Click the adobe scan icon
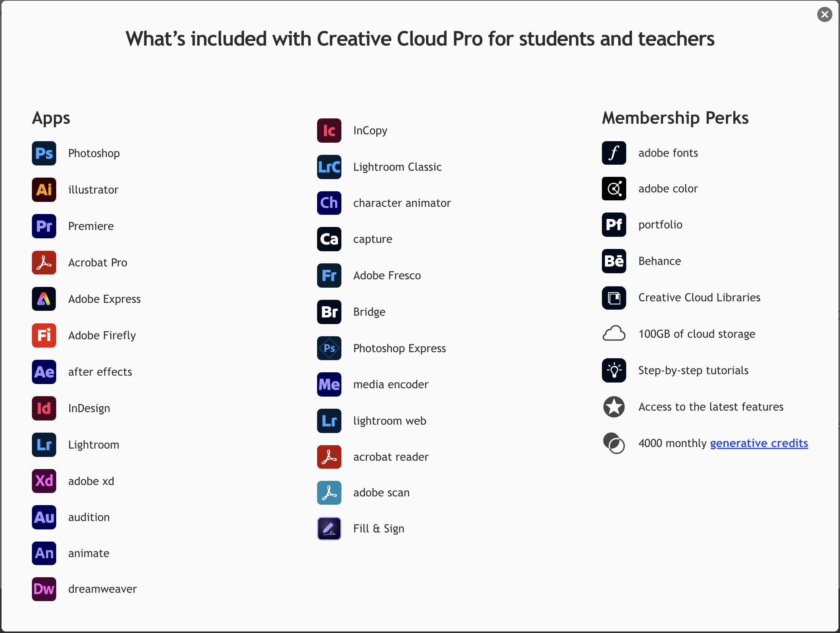This screenshot has width=840, height=633. click(329, 493)
